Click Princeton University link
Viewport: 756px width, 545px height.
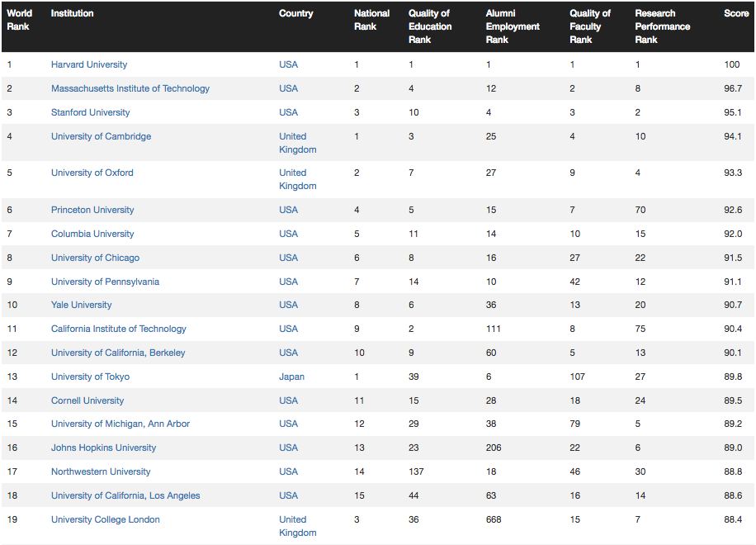[x=92, y=210]
